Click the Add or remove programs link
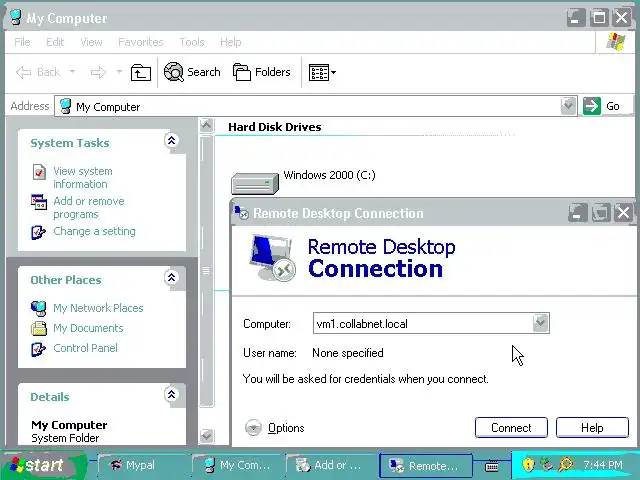This screenshot has width=640, height=480. (89, 207)
